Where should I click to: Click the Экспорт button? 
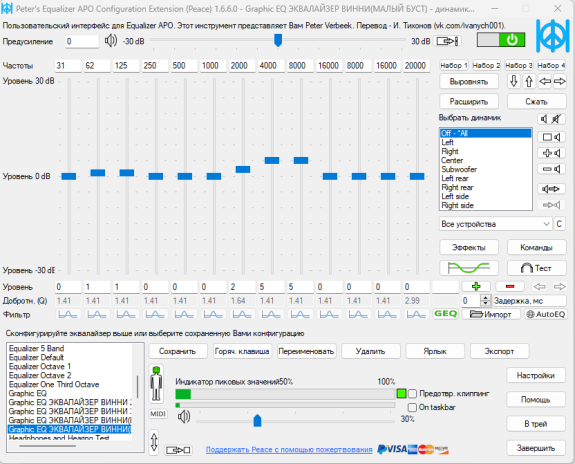tap(499, 351)
